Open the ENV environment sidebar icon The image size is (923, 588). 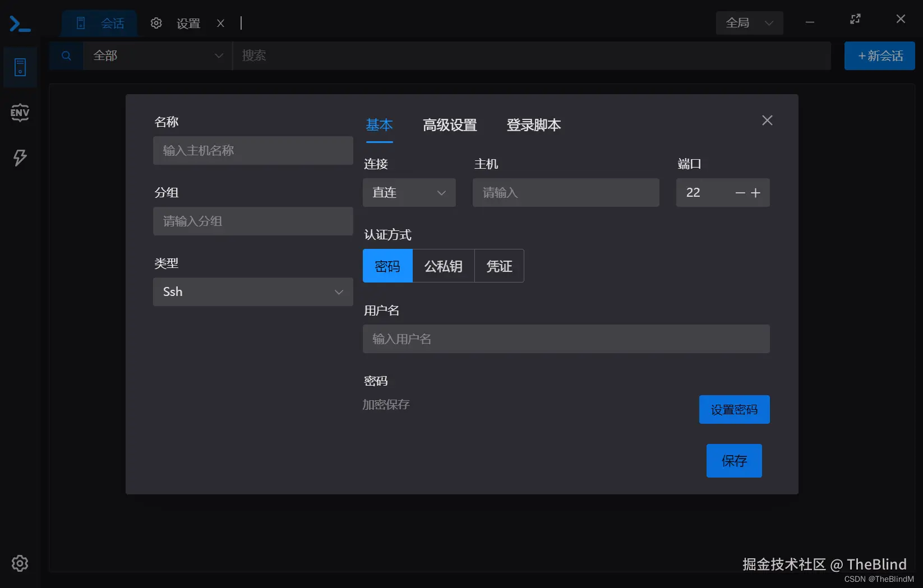(x=20, y=113)
